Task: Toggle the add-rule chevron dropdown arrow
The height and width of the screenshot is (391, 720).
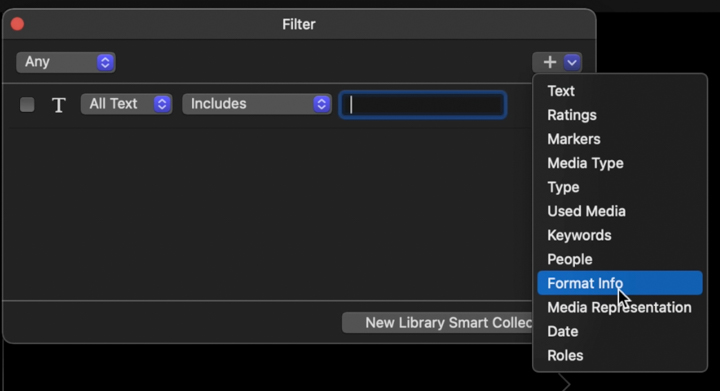Action: [x=572, y=62]
